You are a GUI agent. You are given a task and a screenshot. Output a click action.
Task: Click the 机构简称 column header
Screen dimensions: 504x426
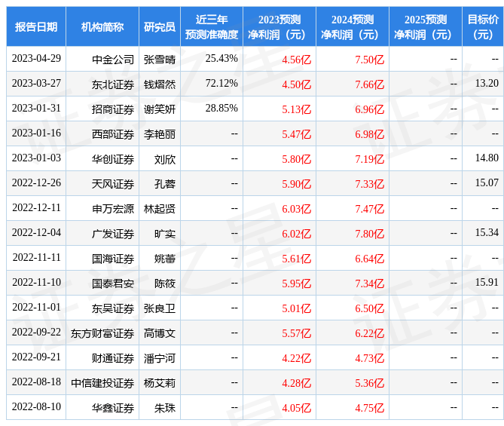102,26
